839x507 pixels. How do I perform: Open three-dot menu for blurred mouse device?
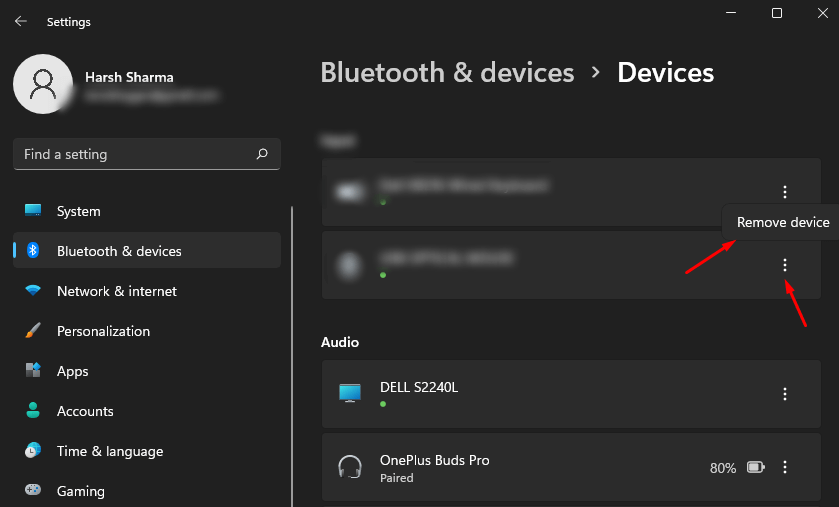(785, 265)
